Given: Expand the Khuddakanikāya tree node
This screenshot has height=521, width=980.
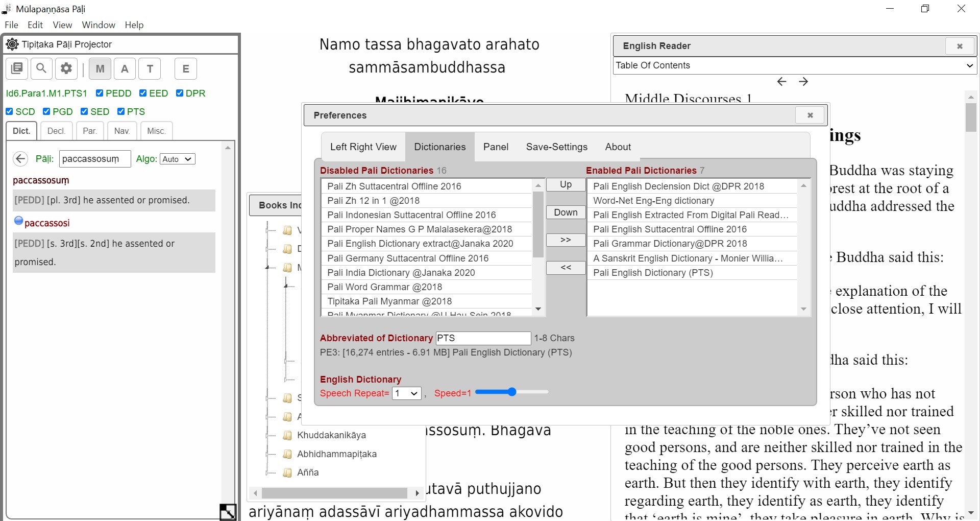Looking at the screenshot, I should [x=267, y=436].
